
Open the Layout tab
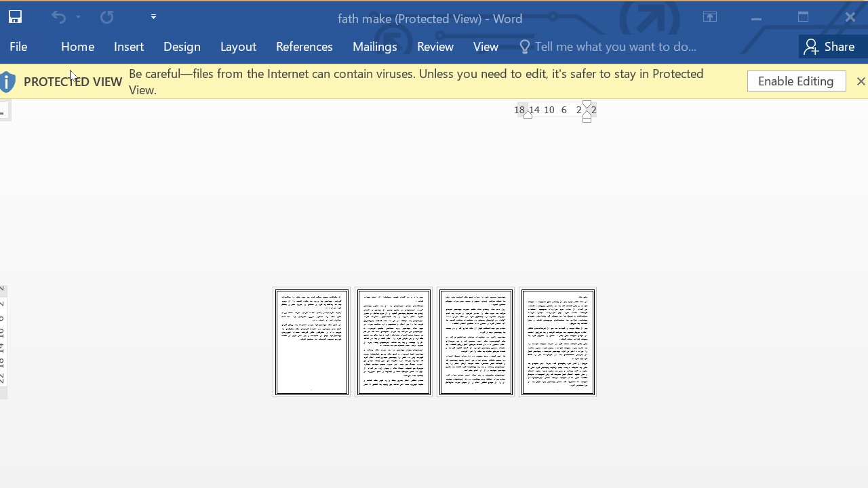[238, 47]
